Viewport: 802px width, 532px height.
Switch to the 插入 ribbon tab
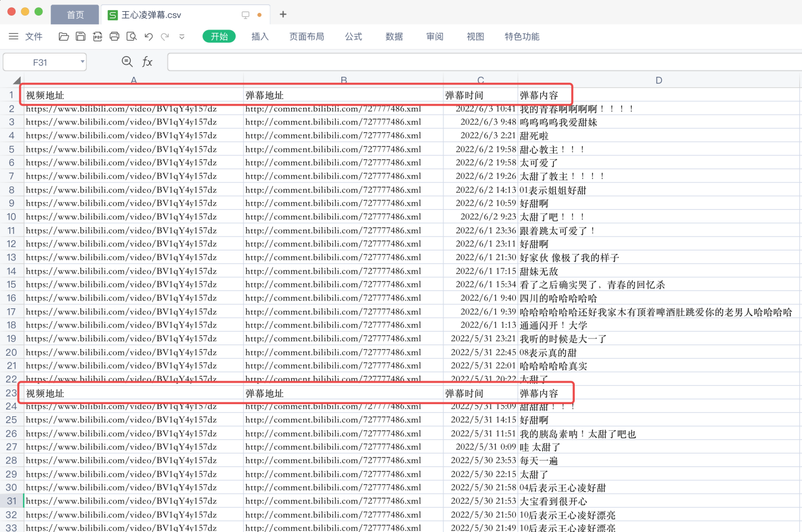tap(260, 37)
